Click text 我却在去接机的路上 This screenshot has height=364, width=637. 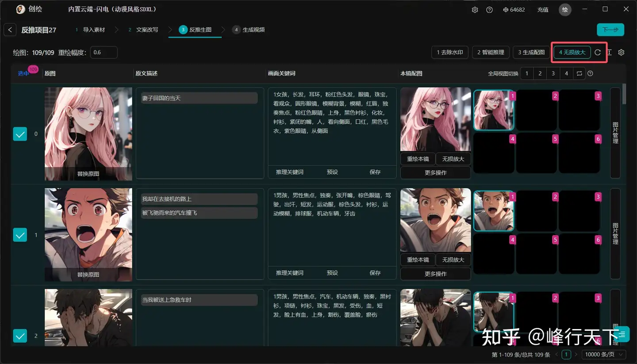point(167,199)
